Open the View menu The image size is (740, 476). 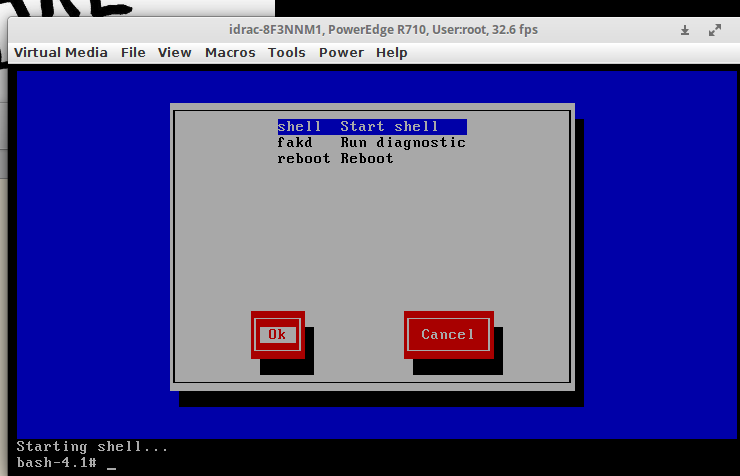(x=174, y=52)
